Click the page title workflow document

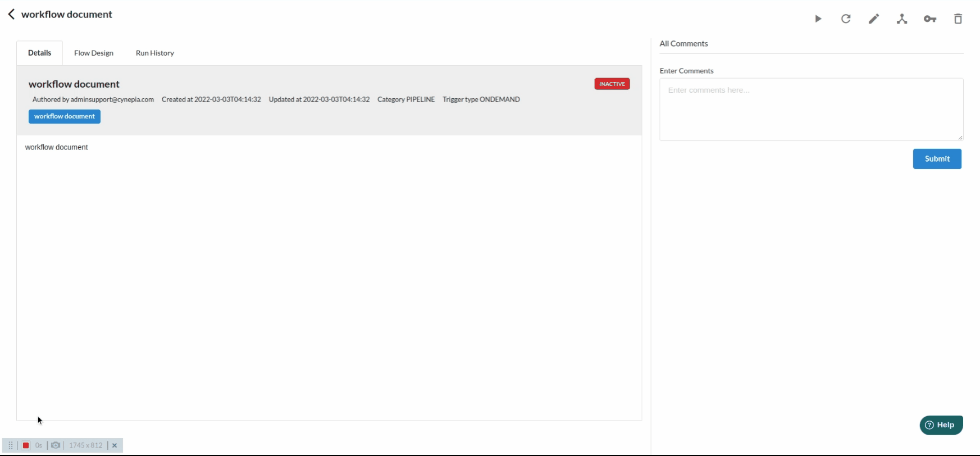(67, 15)
